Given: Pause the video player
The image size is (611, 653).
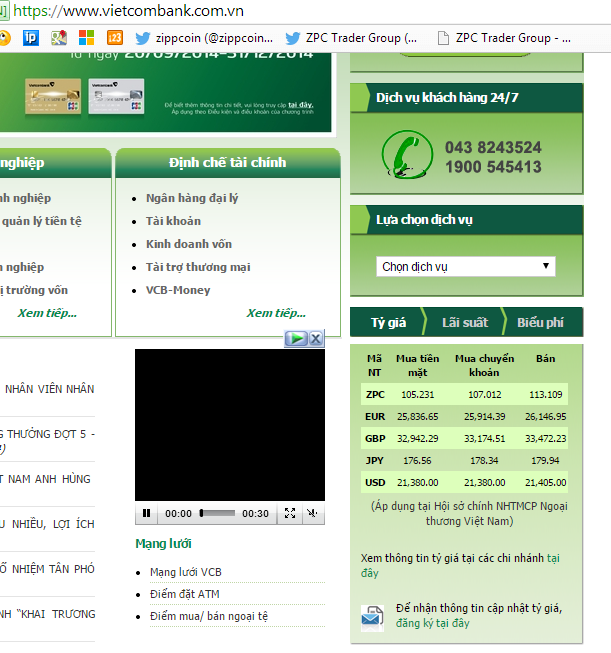Looking at the screenshot, I should point(146,513).
